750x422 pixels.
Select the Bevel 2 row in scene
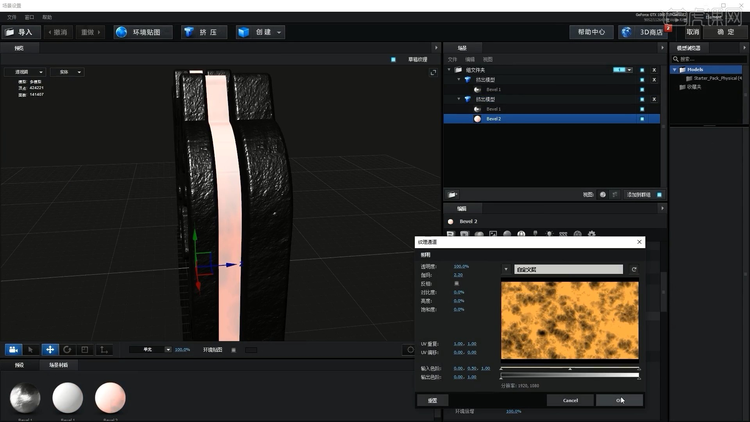pos(551,119)
